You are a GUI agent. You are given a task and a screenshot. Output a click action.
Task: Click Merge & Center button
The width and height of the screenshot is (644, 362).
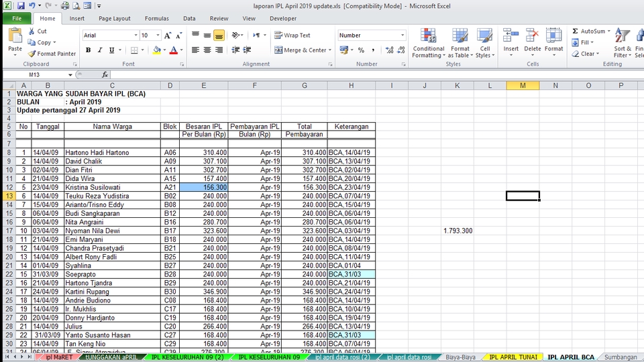coord(301,50)
